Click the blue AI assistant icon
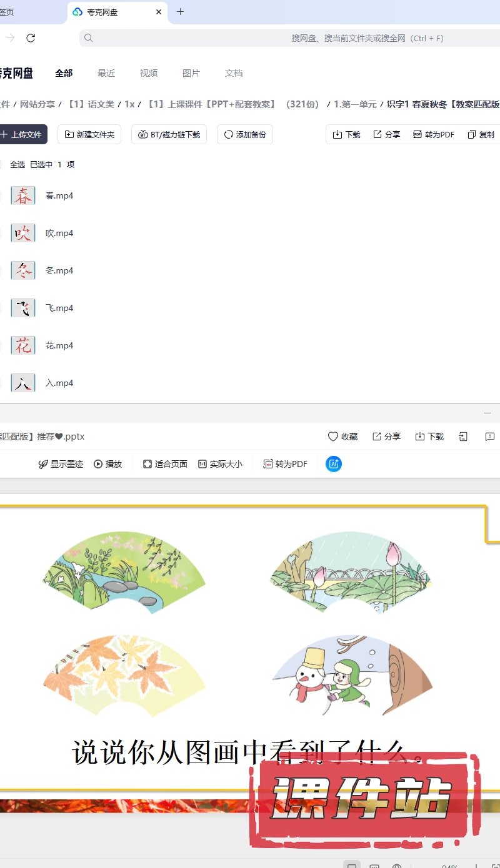The height and width of the screenshot is (868, 500). point(334,464)
